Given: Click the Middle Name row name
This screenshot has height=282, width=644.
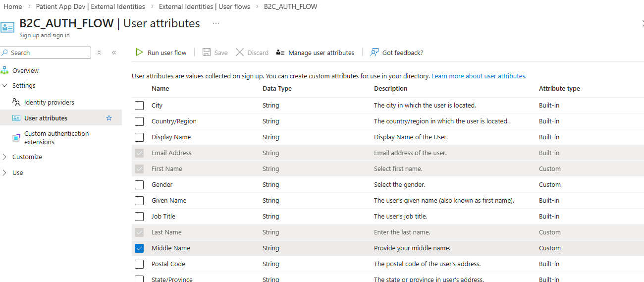Looking at the screenshot, I should 171,248.
